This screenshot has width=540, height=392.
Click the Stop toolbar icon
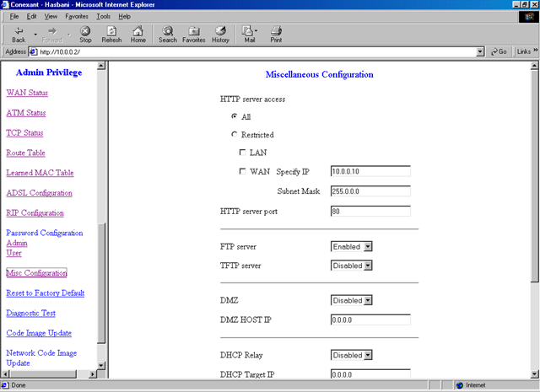click(x=85, y=35)
